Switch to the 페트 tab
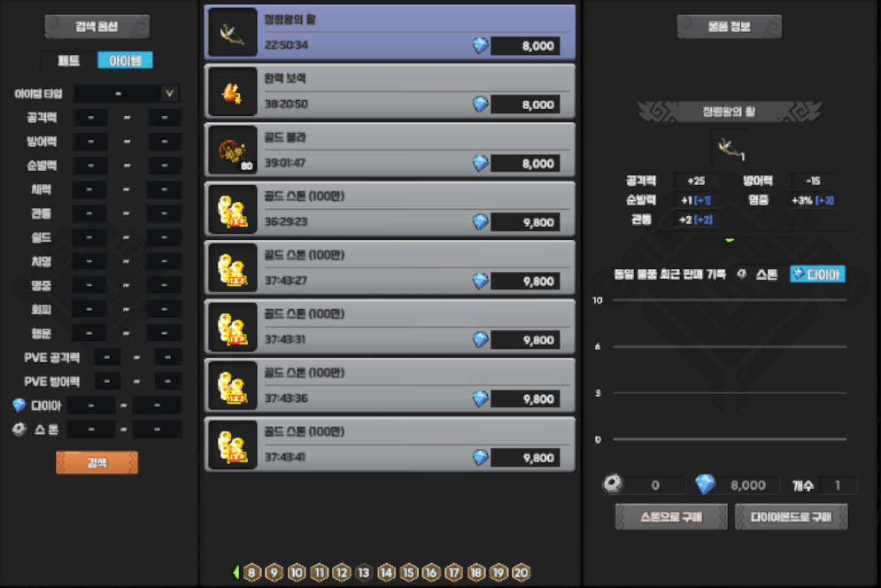881x588 pixels. [x=68, y=60]
